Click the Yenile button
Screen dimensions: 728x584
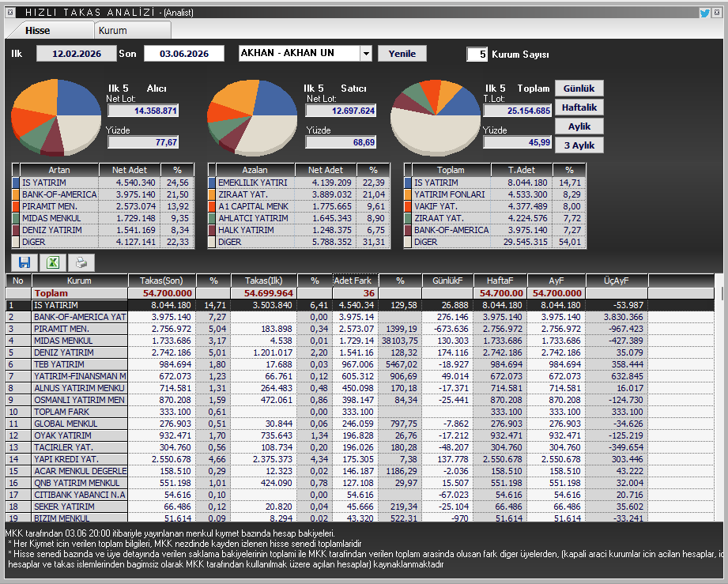pos(402,54)
